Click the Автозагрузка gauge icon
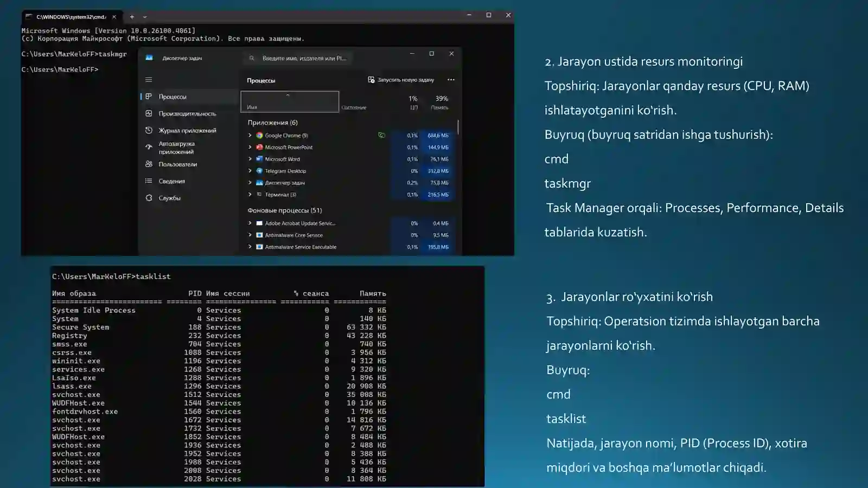The height and width of the screenshot is (488, 868). click(x=149, y=147)
